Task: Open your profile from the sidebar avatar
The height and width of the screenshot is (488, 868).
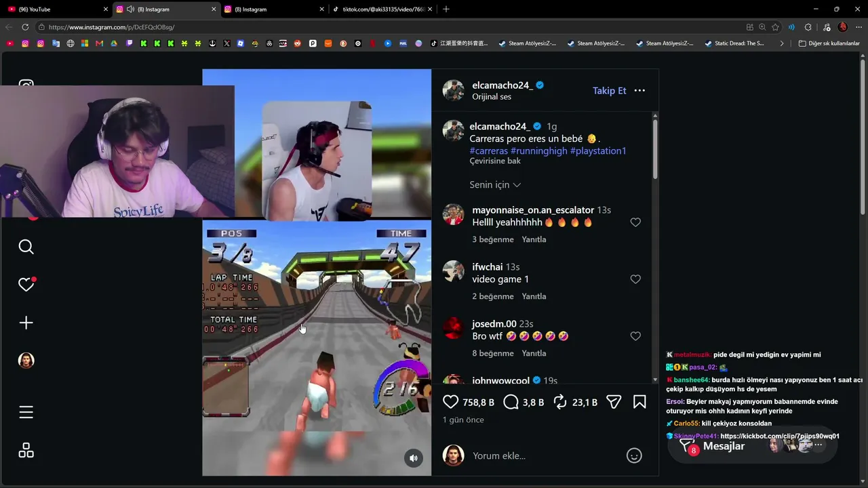Action: click(x=26, y=361)
